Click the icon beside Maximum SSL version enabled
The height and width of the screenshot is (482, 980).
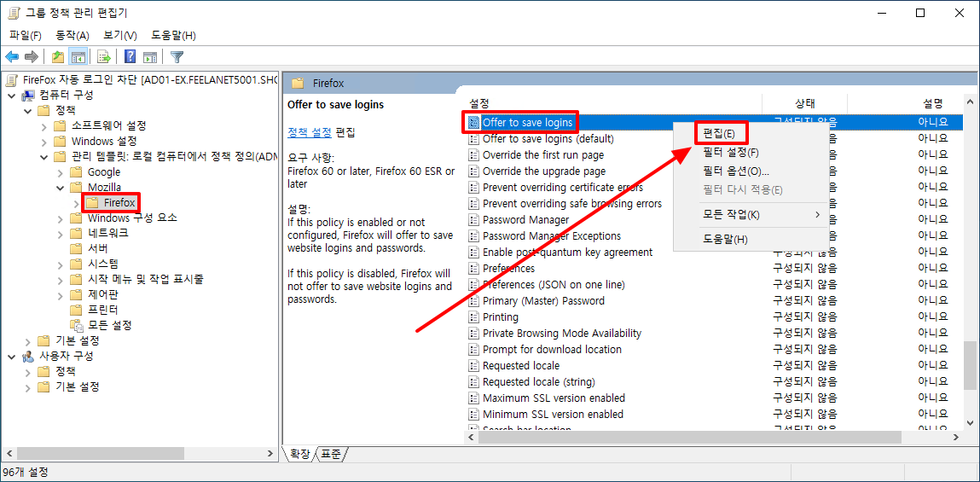pos(473,398)
